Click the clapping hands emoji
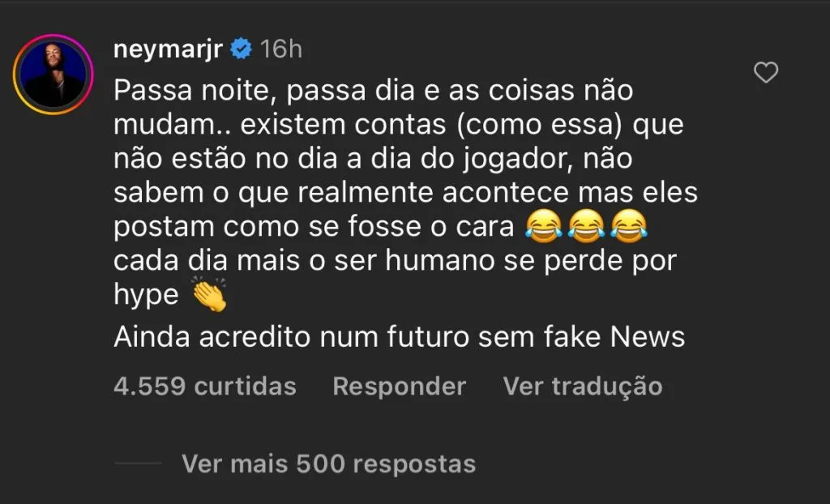Viewport: 830px width, 504px height. point(209,296)
